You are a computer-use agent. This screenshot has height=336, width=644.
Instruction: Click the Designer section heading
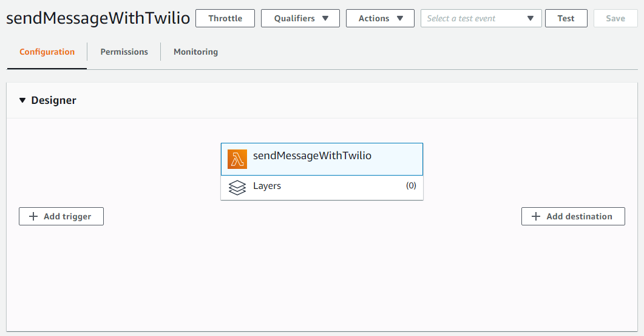(x=54, y=100)
